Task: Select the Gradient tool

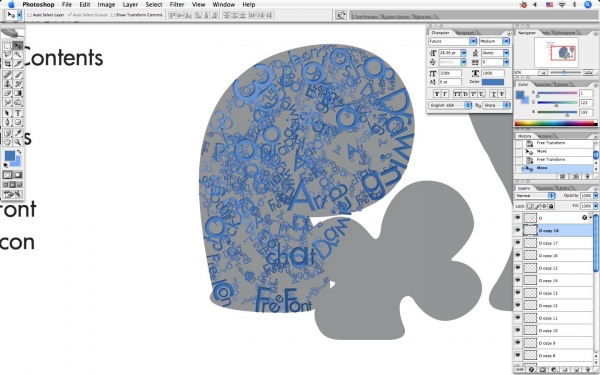Action: (x=18, y=93)
